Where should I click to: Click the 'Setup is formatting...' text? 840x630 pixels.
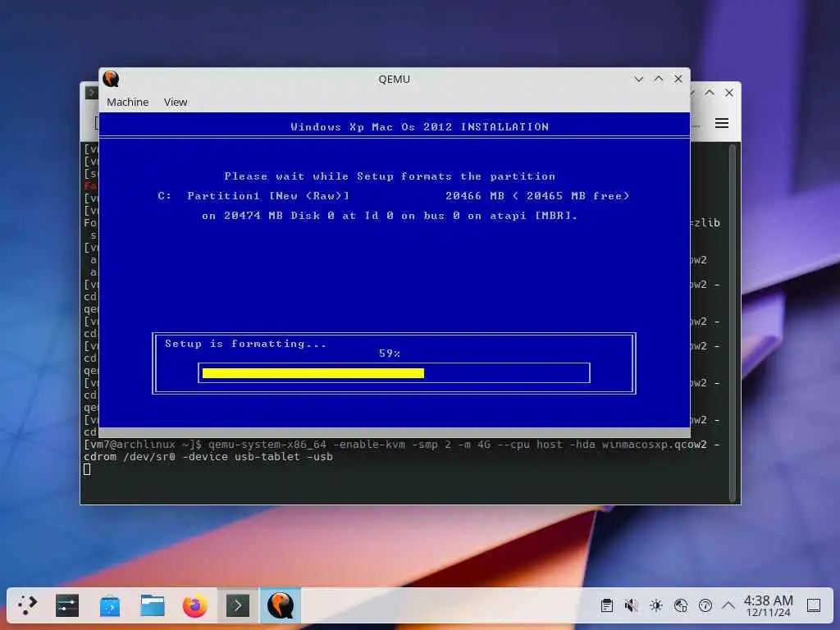point(245,344)
